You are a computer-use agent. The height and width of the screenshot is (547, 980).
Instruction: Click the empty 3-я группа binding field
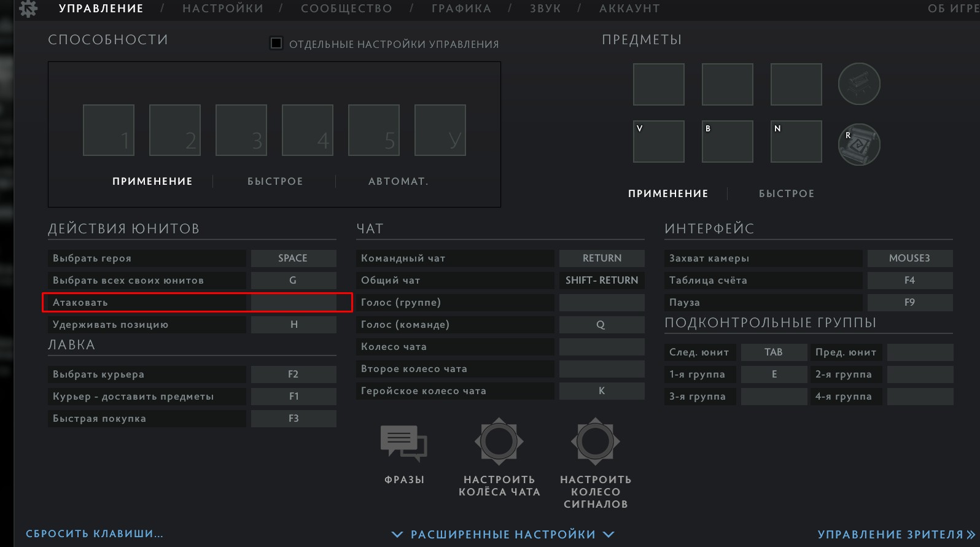774,396
